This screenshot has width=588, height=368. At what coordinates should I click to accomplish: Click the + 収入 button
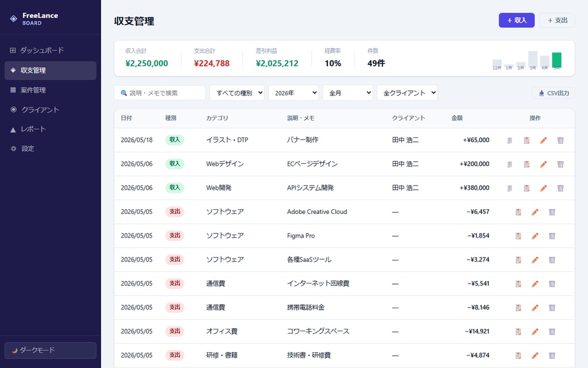516,20
